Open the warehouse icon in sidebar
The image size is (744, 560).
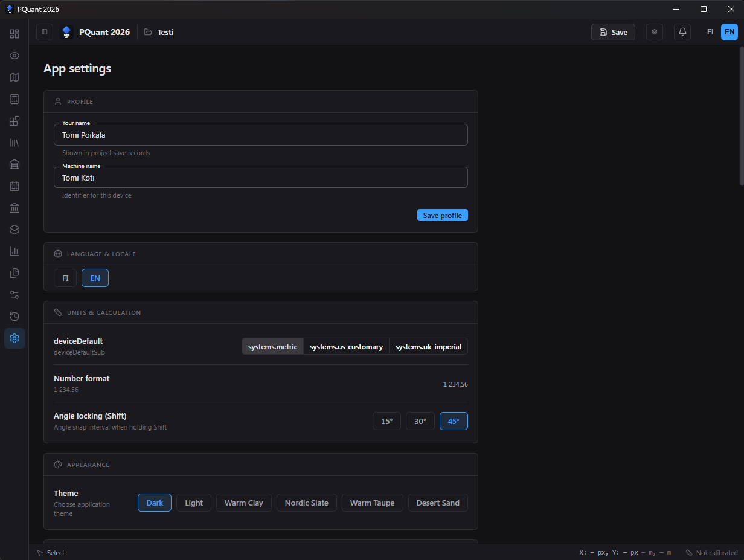pyautogui.click(x=14, y=164)
